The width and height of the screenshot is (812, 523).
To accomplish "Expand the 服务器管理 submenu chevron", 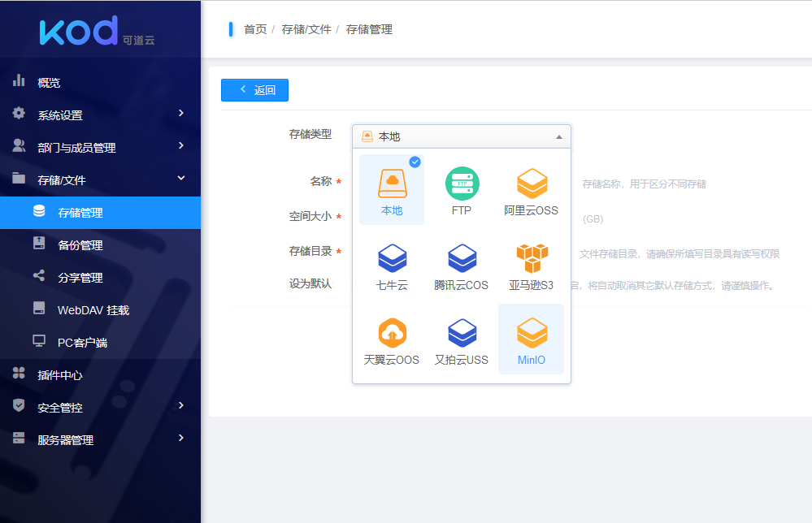I will tap(181, 439).
